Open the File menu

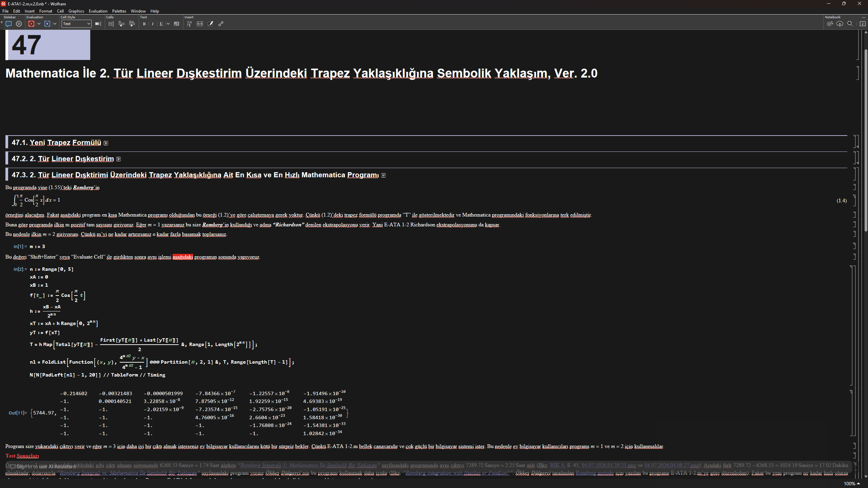click(x=5, y=11)
